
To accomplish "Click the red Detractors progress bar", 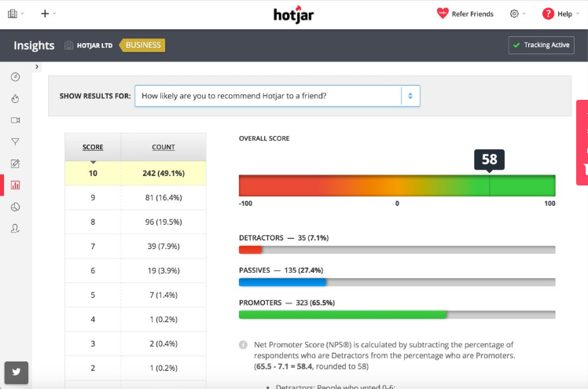I will pyautogui.click(x=250, y=250).
